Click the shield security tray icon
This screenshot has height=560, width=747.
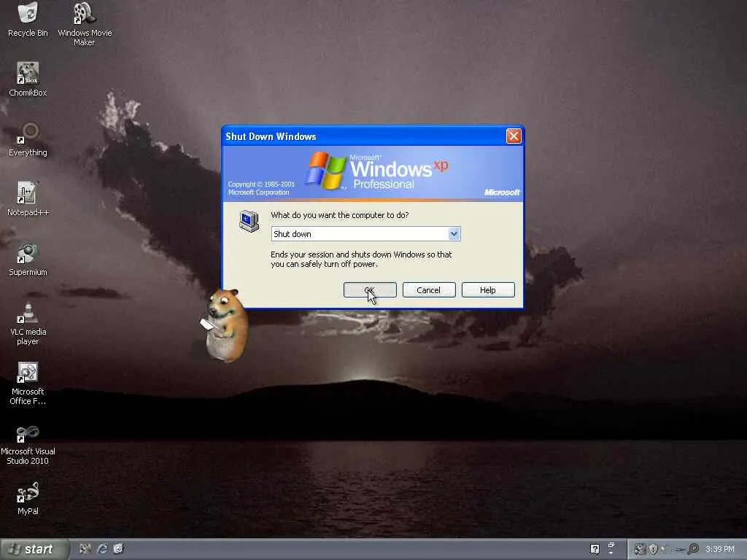[653, 549]
